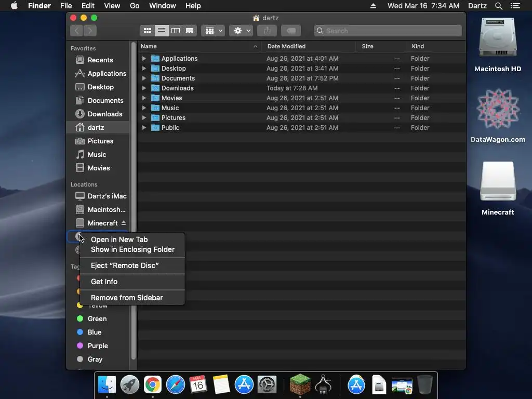Open the group-by arrangement dropdown
The width and height of the screenshot is (532, 399).
pyautogui.click(x=213, y=31)
